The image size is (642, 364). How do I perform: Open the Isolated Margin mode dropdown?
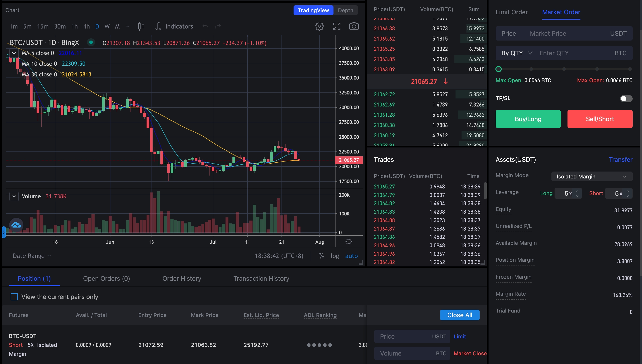coord(591,176)
